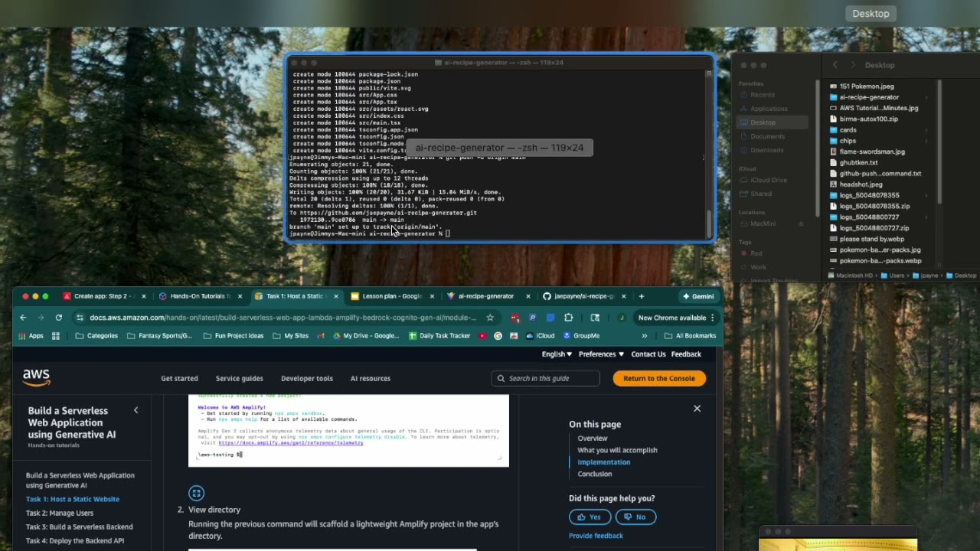Viewport: 980px width, 551px height.
Task: Click the 'Search in this guide' field
Action: pyautogui.click(x=546, y=378)
